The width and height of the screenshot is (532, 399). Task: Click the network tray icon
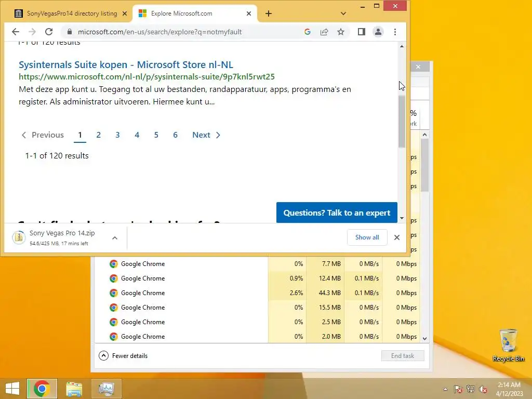[x=471, y=389]
